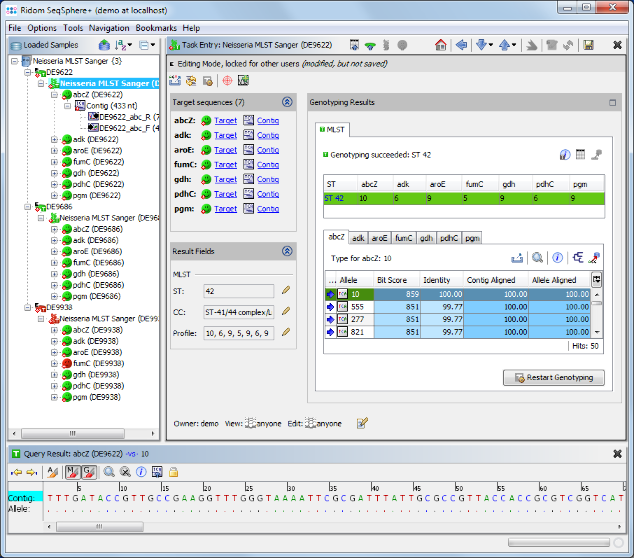Switch to the fumC allele tab
Image resolution: width=634 pixels, height=558 pixels.
tap(404, 238)
